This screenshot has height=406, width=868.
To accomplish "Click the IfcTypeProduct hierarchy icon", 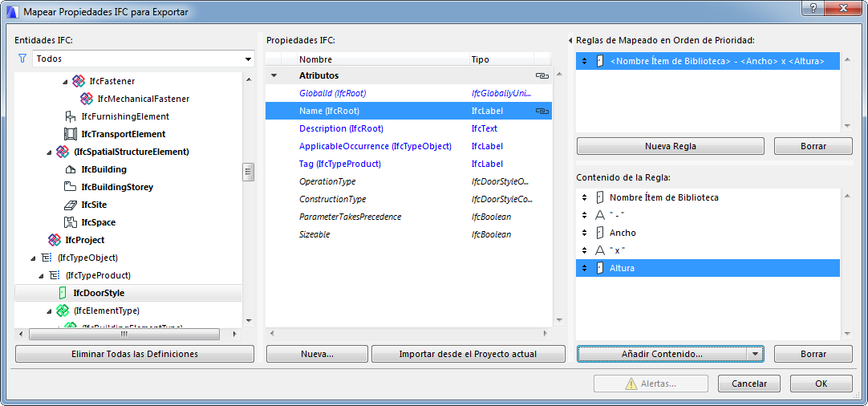I will point(55,275).
